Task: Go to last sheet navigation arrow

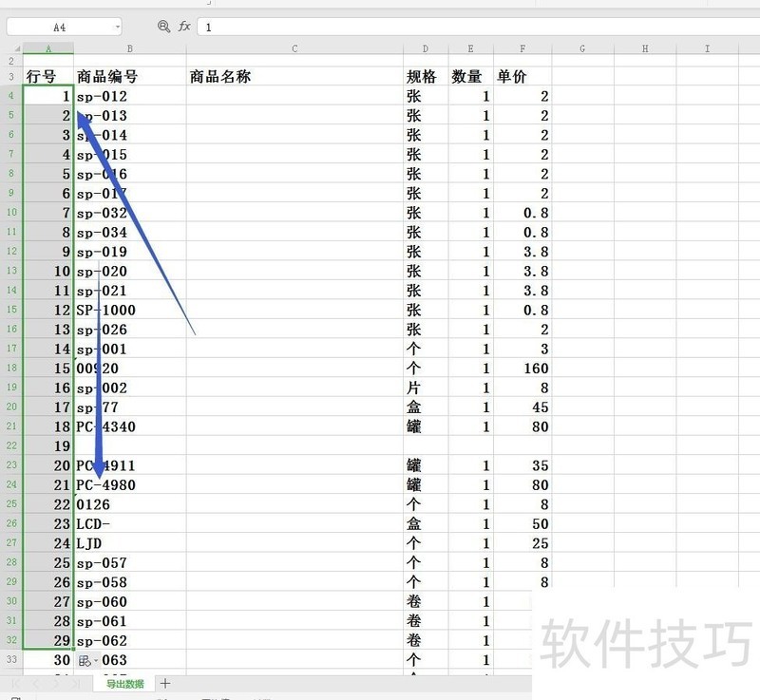Action: (76, 684)
